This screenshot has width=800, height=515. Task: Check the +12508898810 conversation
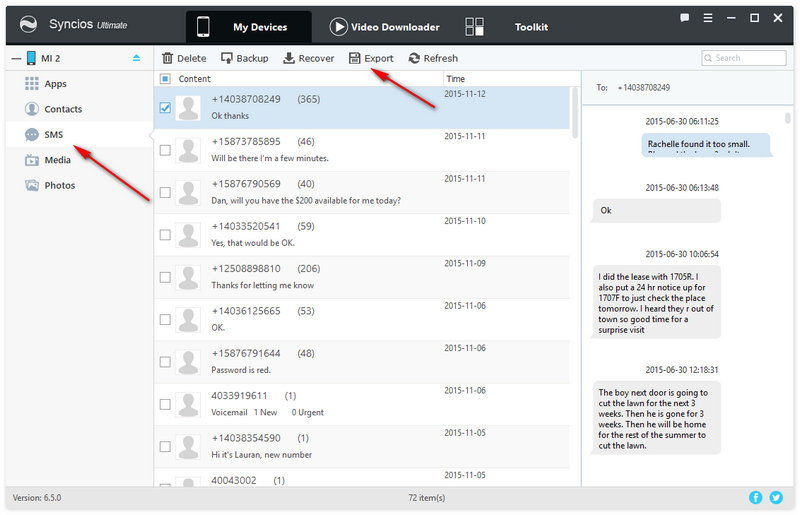click(165, 277)
